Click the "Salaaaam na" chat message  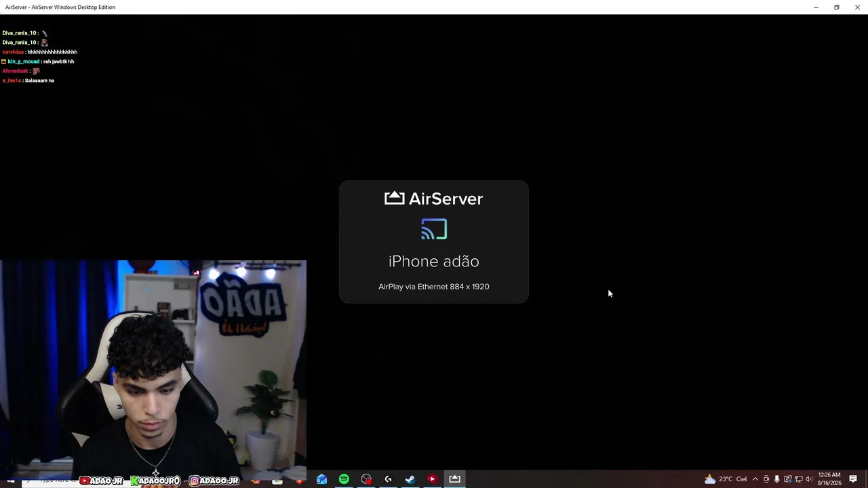click(x=40, y=81)
